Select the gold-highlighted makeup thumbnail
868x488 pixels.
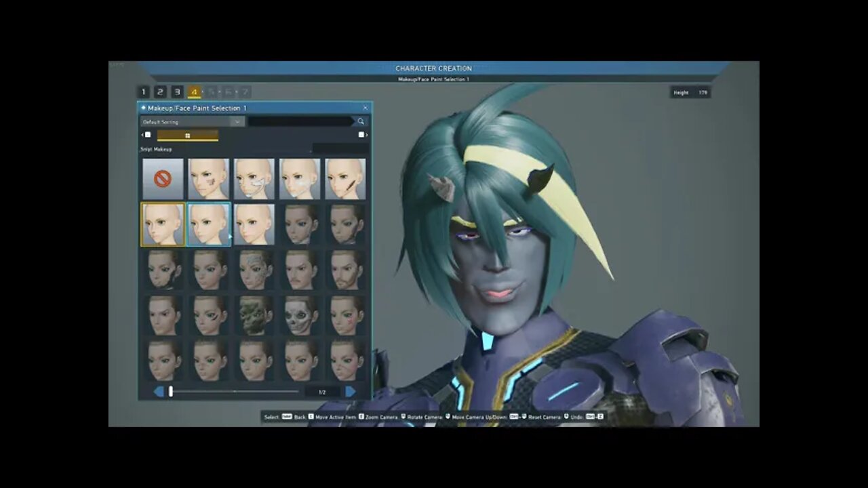click(163, 224)
